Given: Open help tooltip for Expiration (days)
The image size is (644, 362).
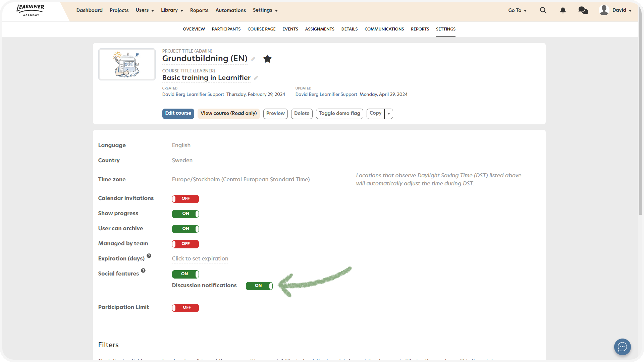Looking at the screenshot, I should coord(149,256).
